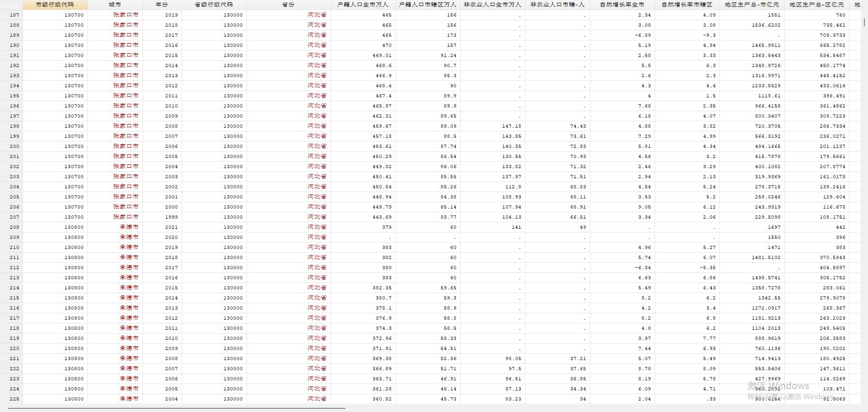This screenshot has width=868, height=412.
Task: Select the 省级行政代码 column header
Action: coord(214,5)
